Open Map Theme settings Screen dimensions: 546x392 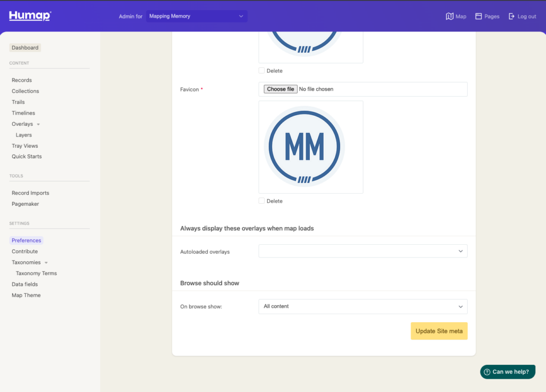point(26,295)
